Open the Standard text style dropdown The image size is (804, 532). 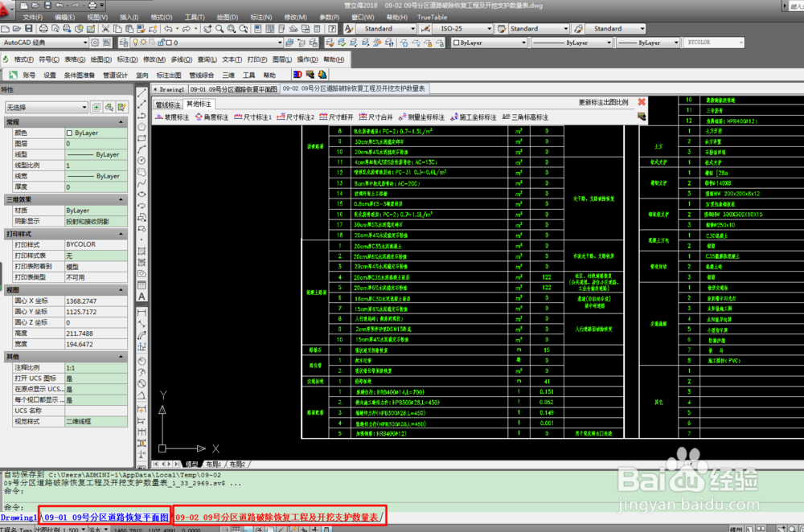click(x=413, y=29)
